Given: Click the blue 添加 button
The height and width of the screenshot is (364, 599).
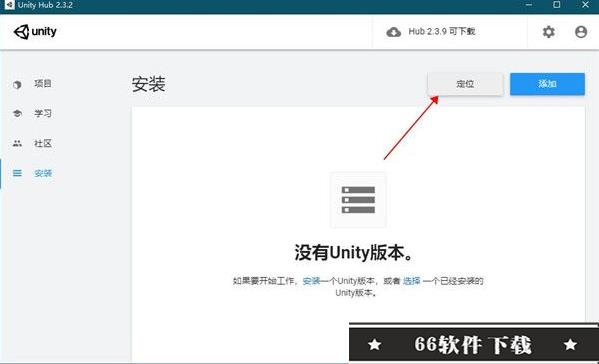Looking at the screenshot, I should (x=547, y=84).
